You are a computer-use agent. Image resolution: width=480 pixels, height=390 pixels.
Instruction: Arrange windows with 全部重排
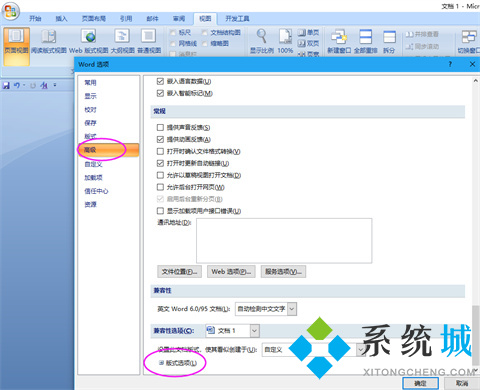[x=366, y=42]
